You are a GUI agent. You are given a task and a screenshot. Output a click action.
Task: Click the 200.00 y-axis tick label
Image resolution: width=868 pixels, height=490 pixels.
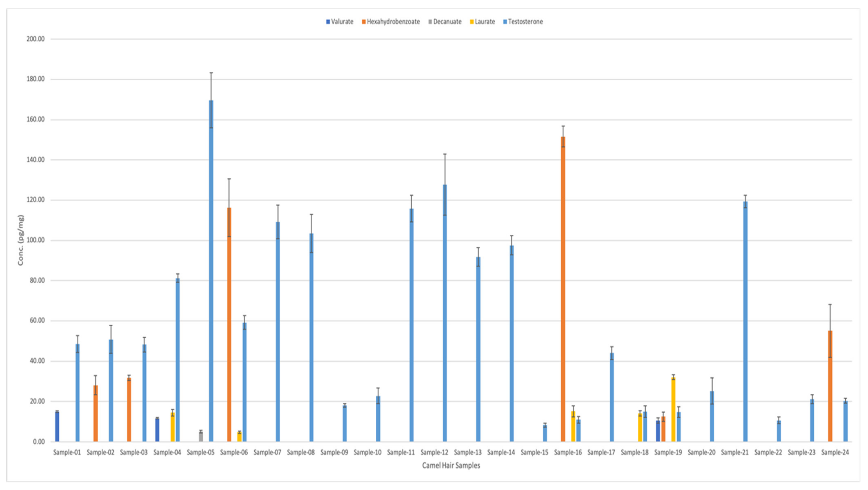tap(35, 39)
